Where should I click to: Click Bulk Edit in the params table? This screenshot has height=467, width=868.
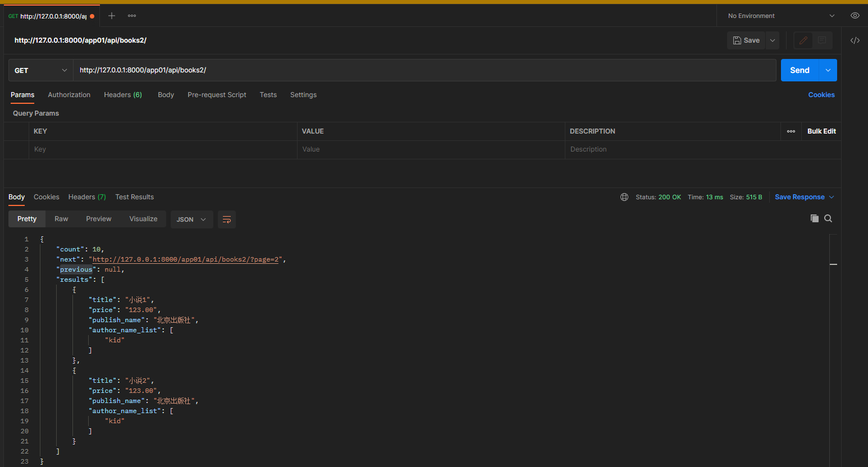[x=821, y=131]
